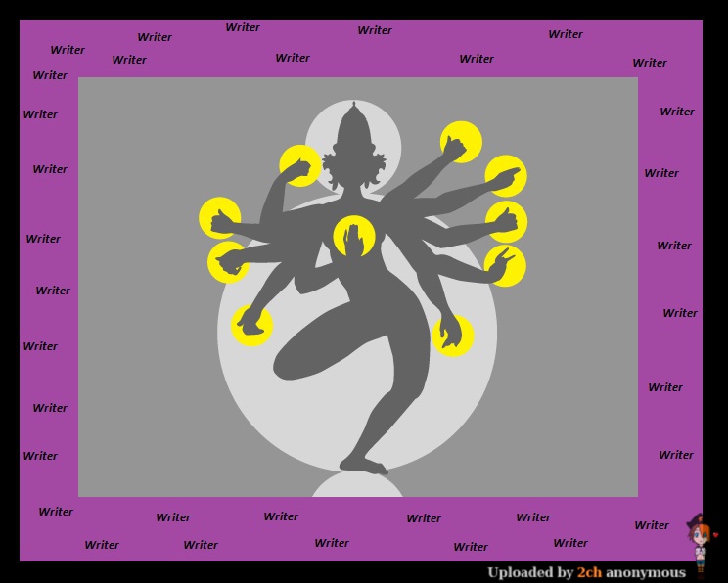Click the lower-left hanging hand circle

pos(251,326)
